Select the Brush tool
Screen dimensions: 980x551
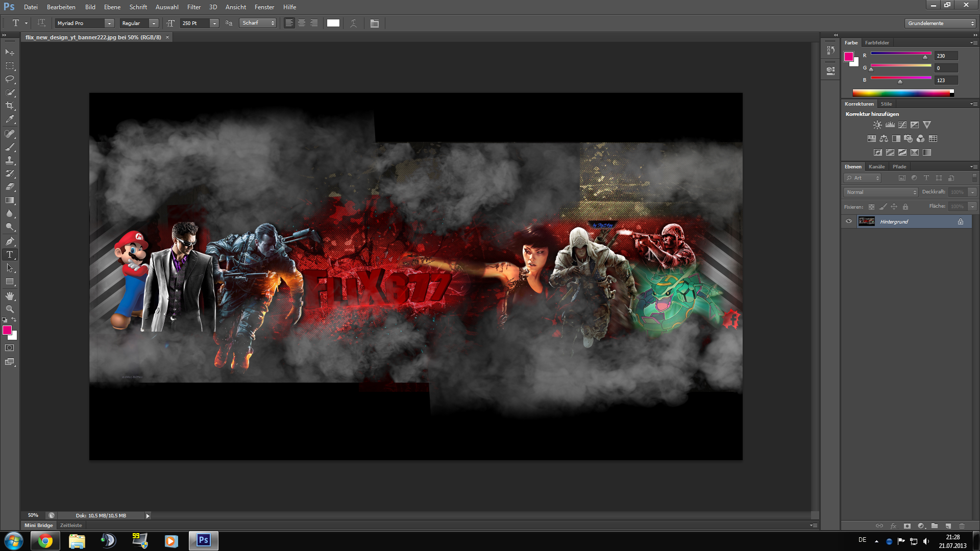tap(10, 147)
